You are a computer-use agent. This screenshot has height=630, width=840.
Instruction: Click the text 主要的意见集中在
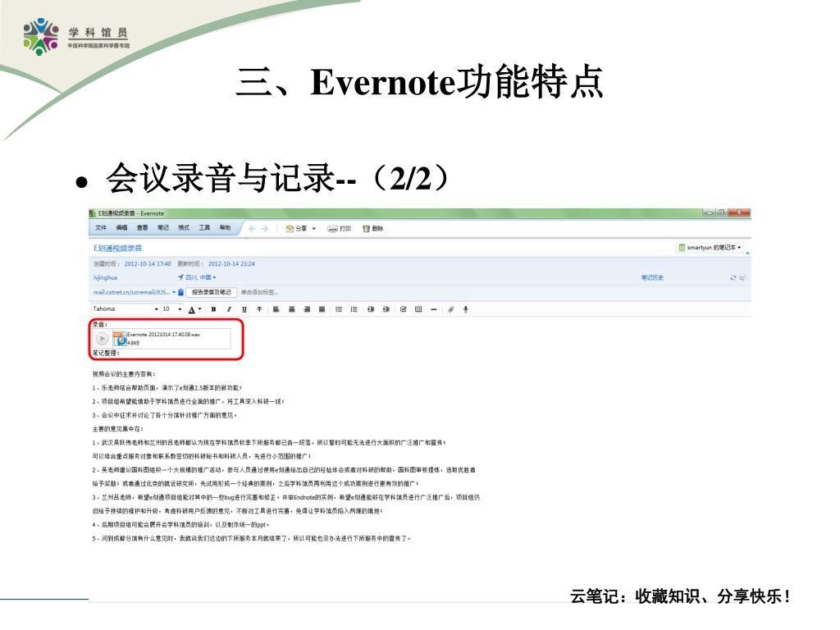[116, 428]
